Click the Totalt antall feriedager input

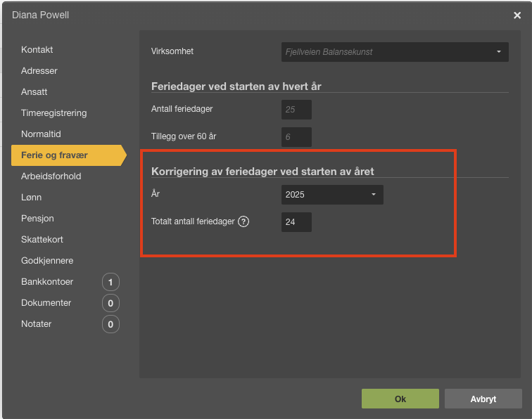click(296, 222)
